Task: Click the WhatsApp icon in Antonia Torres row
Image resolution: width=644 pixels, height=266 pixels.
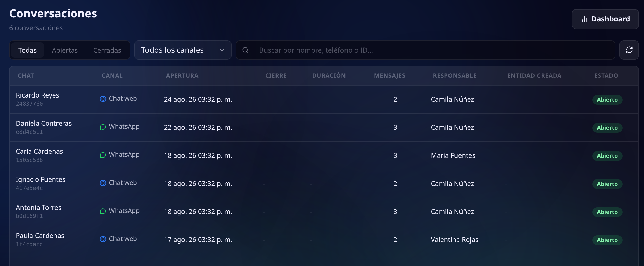Action: pyautogui.click(x=103, y=211)
